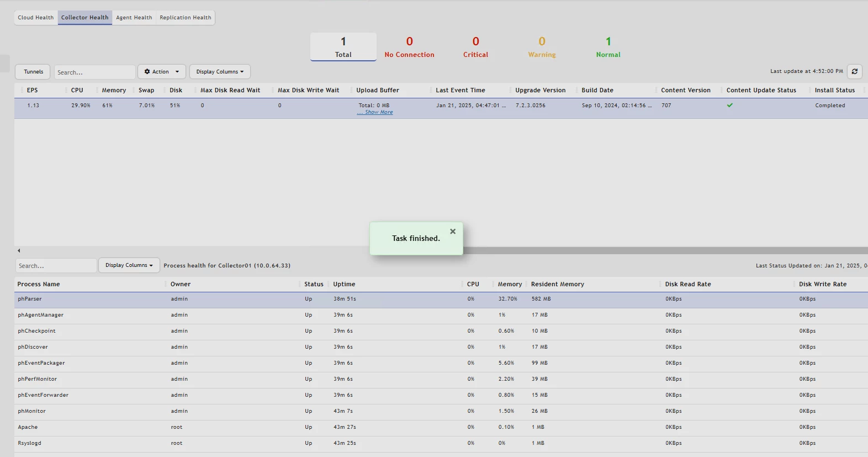Filter by Total collectors count

[x=343, y=47]
